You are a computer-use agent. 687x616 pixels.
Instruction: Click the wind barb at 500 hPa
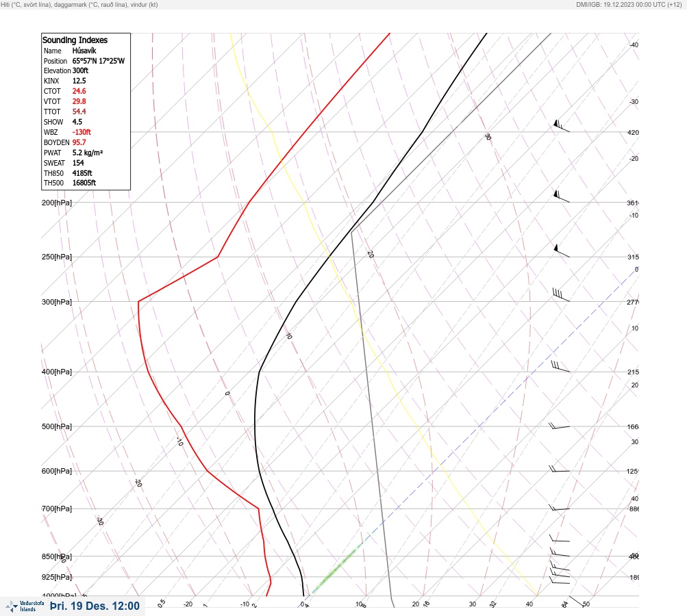559,425
